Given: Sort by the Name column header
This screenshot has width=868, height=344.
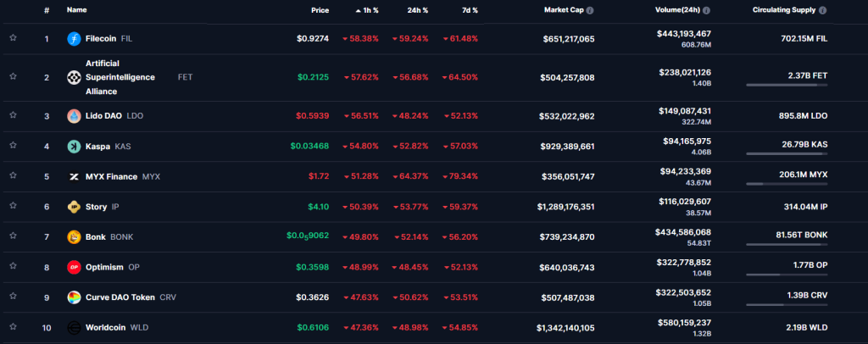Looking at the screenshot, I should tap(76, 10).
